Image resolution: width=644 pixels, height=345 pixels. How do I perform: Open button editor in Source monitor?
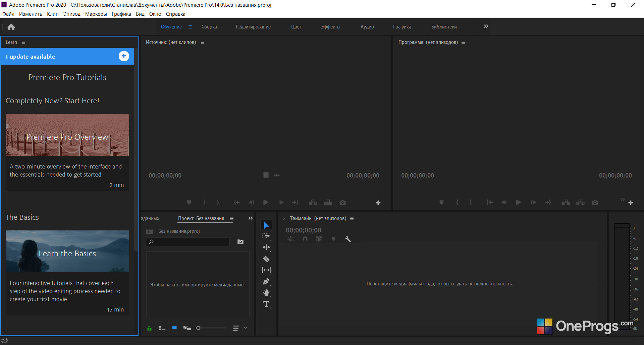(x=378, y=203)
